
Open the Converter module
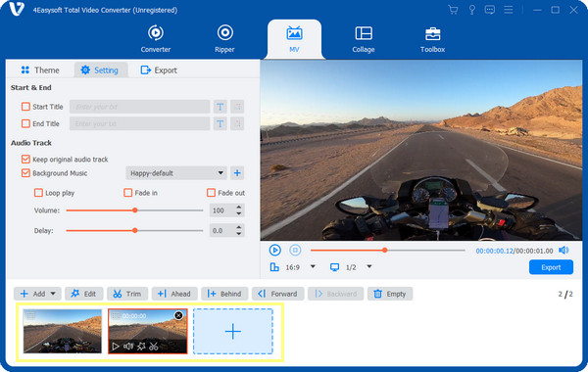coord(155,39)
